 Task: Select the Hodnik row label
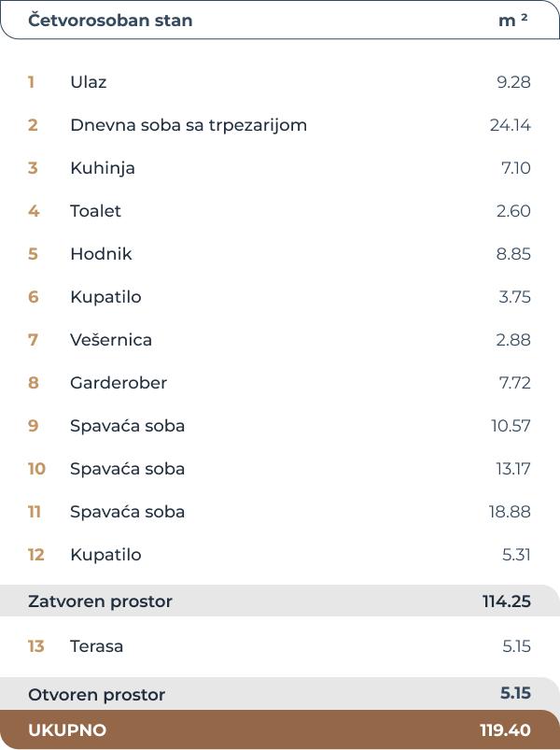point(101,254)
